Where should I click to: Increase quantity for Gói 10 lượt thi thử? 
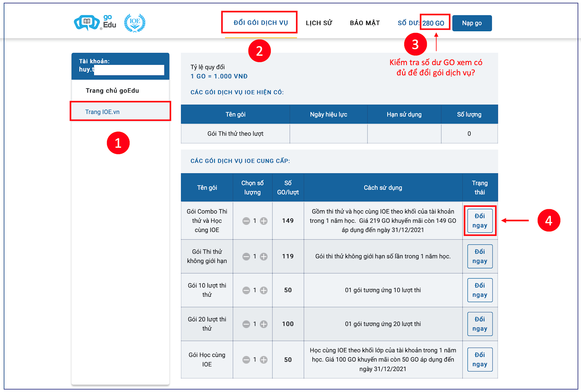264,290
